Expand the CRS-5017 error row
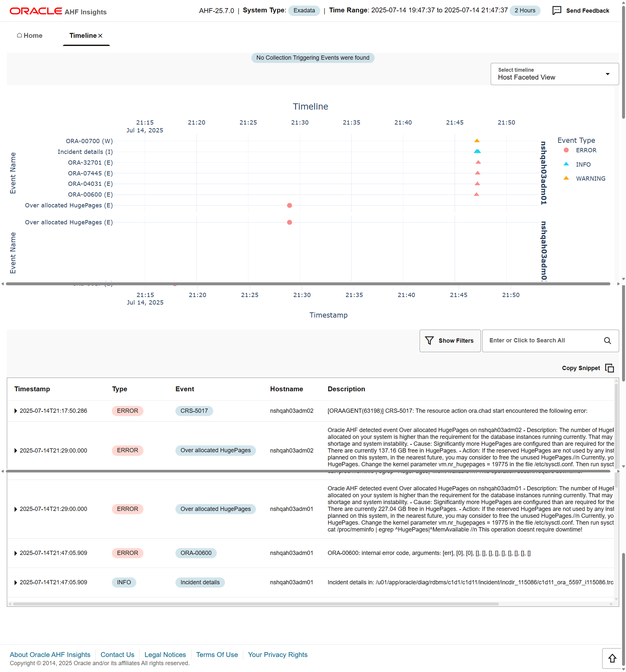Screen dimensions: 626x672 pyautogui.click(x=17, y=410)
